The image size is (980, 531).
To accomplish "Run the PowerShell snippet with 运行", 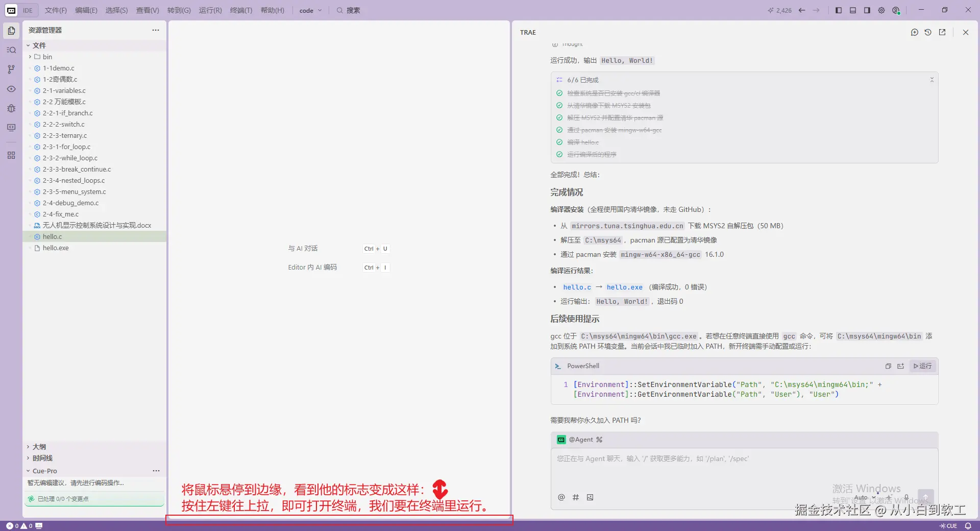I will pyautogui.click(x=923, y=366).
